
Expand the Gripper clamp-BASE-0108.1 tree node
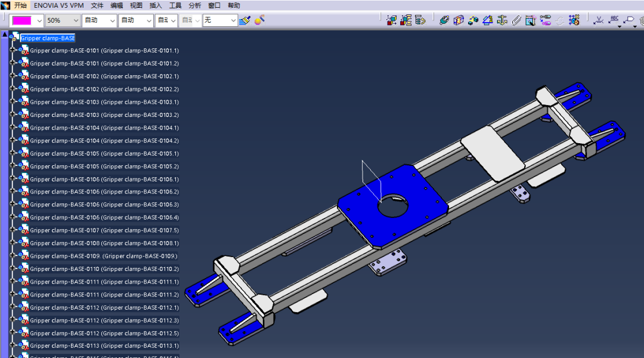pyautogui.click(x=12, y=243)
